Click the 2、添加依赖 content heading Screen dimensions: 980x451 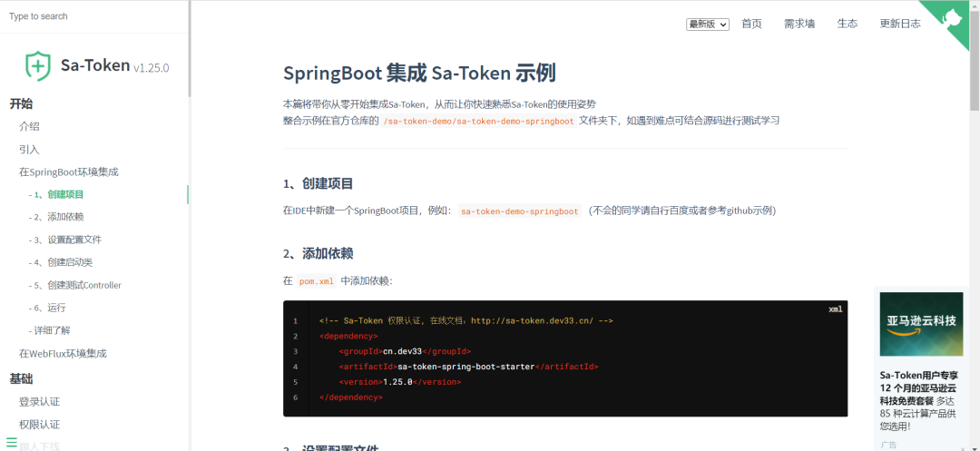318,253
